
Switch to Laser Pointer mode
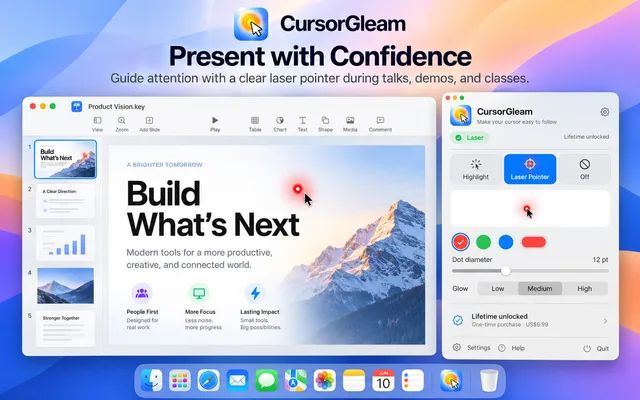[x=530, y=169]
